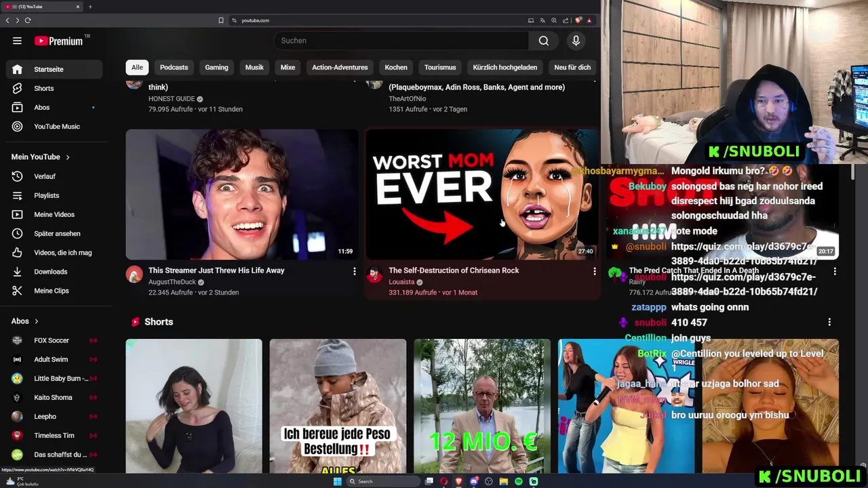Select the Musik filter chip
The height and width of the screenshot is (488, 868).
pos(254,67)
